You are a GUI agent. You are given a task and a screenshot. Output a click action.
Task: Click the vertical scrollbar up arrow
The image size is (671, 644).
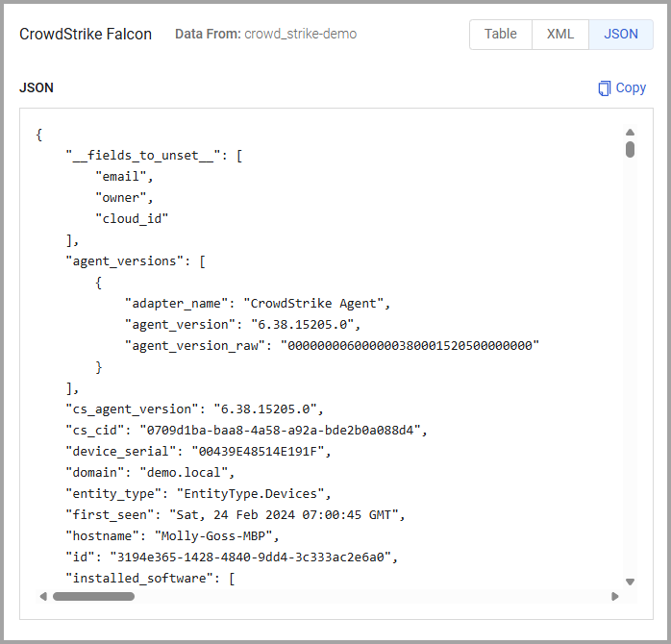pyautogui.click(x=630, y=133)
